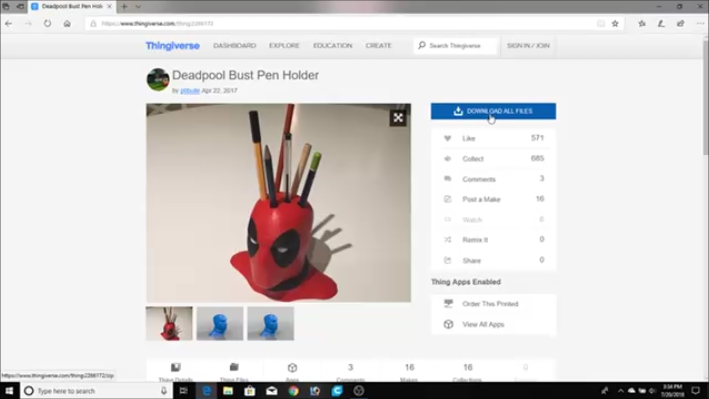Open browser settings and more menu
The image size is (709, 399).
[700, 24]
